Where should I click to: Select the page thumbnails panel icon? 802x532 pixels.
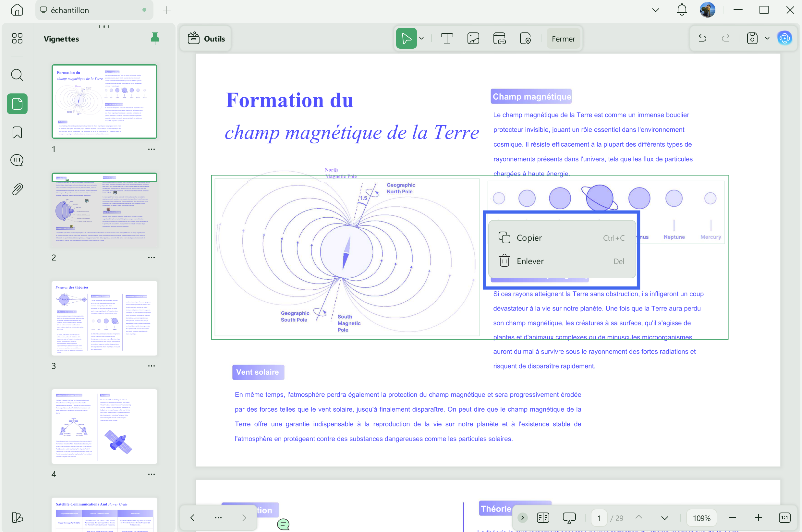(x=17, y=104)
